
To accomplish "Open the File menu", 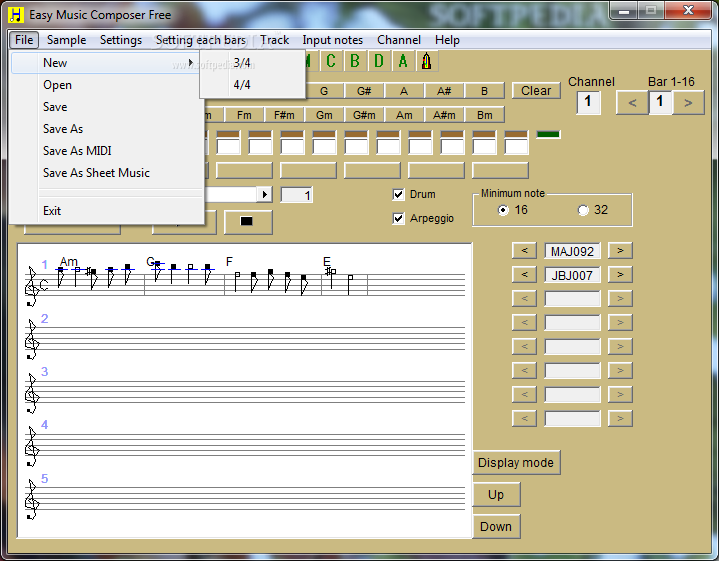I will (x=24, y=40).
